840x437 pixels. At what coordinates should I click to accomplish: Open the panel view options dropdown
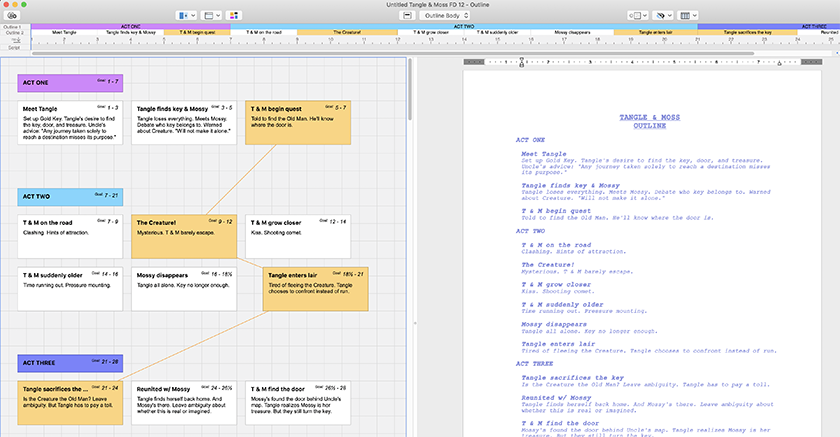[213, 16]
